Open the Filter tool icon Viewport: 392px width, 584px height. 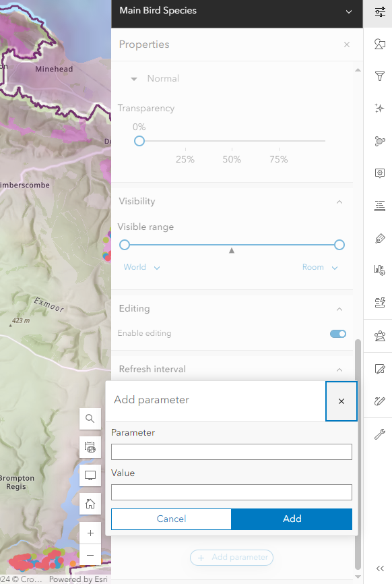click(379, 76)
